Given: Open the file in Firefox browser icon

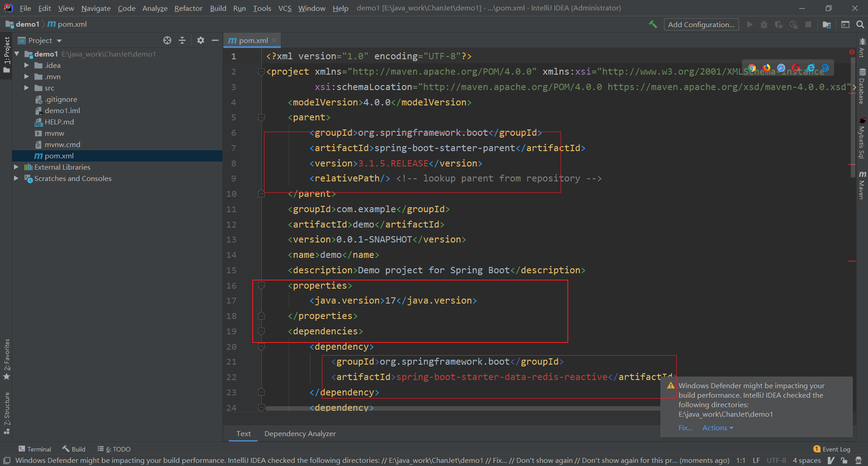Looking at the screenshot, I should pyautogui.click(x=766, y=68).
